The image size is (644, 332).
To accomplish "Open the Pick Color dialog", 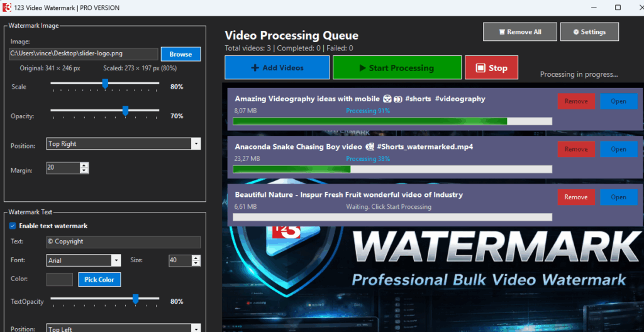I will point(99,279).
